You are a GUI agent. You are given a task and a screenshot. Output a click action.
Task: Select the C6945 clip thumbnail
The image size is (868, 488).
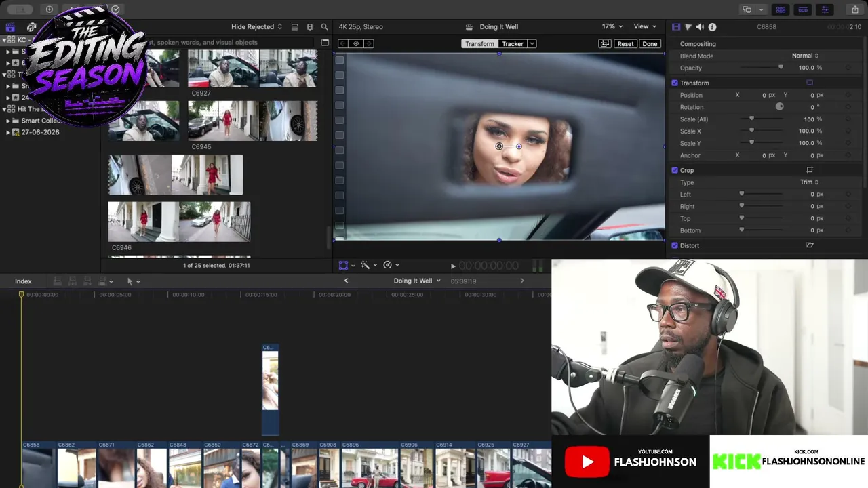click(x=252, y=121)
